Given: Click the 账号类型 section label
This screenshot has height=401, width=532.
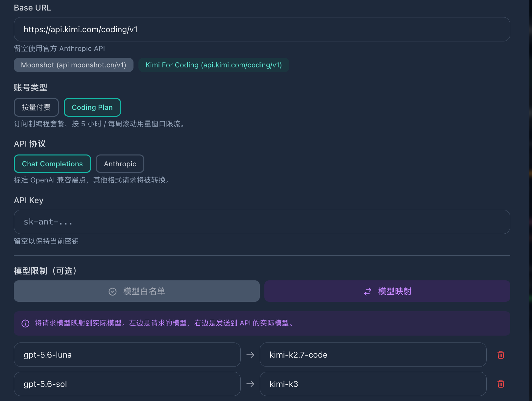Looking at the screenshot, I should click(31, 87).
